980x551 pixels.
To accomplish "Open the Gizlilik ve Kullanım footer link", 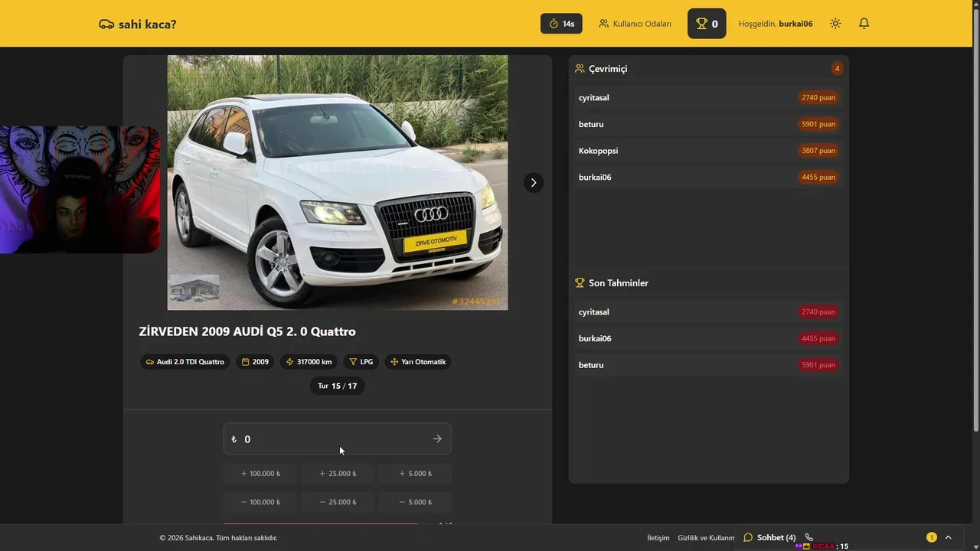I will click(706, 538).
